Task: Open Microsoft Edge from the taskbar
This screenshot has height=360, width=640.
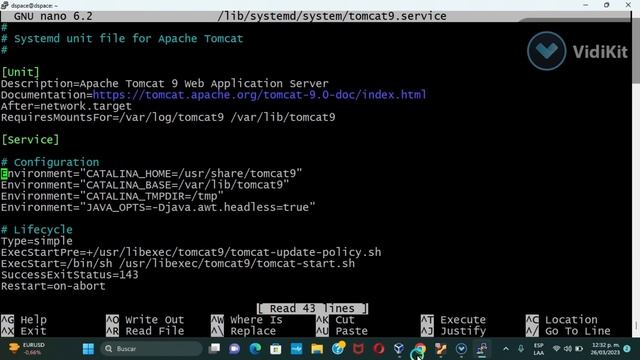Action: [x=255, y=349]
